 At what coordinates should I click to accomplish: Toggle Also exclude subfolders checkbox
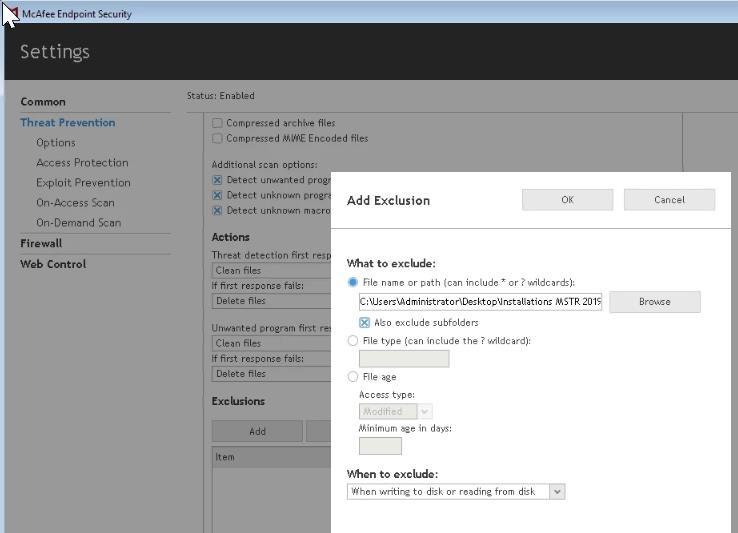pyautogui.click(x=364, y=323)
